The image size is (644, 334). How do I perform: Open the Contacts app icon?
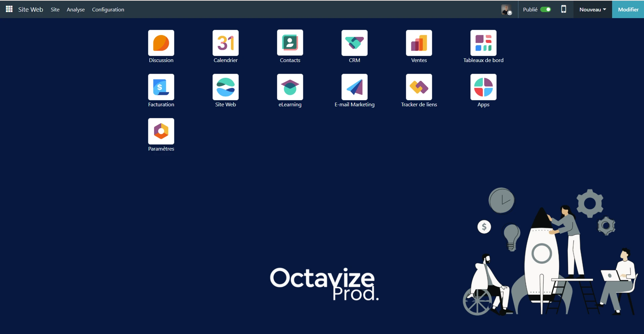[290, 43]
